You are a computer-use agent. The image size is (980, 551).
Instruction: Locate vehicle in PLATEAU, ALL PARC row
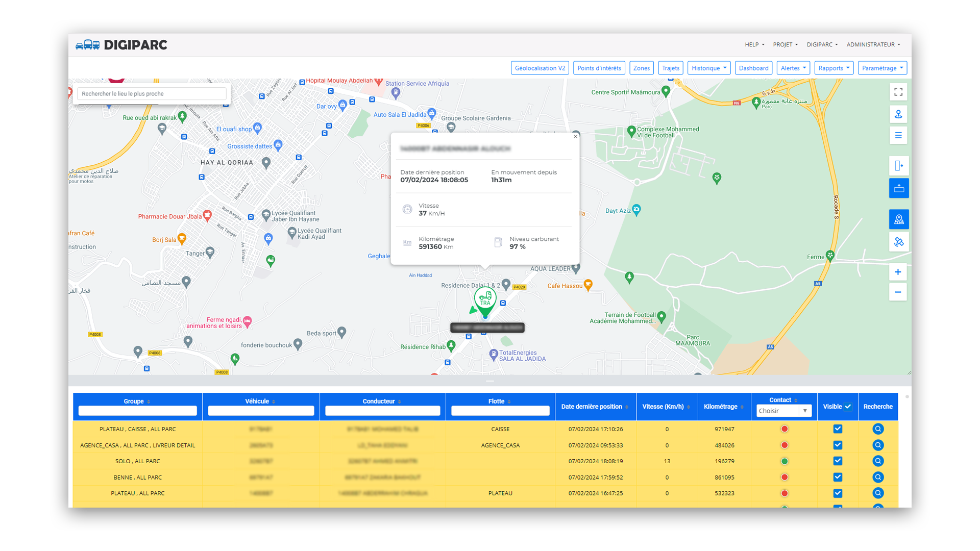[x=877, y=493]
